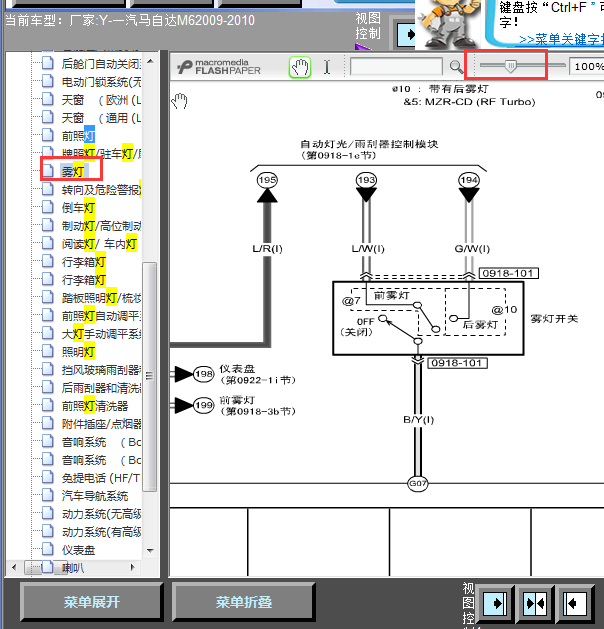Open the 菜单关键字 link
The image size is (604, 629).
(x=561, y=39)
